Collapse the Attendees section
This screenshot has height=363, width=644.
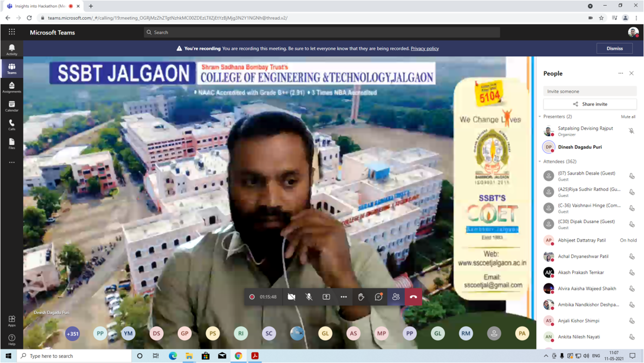coord(540,162)
